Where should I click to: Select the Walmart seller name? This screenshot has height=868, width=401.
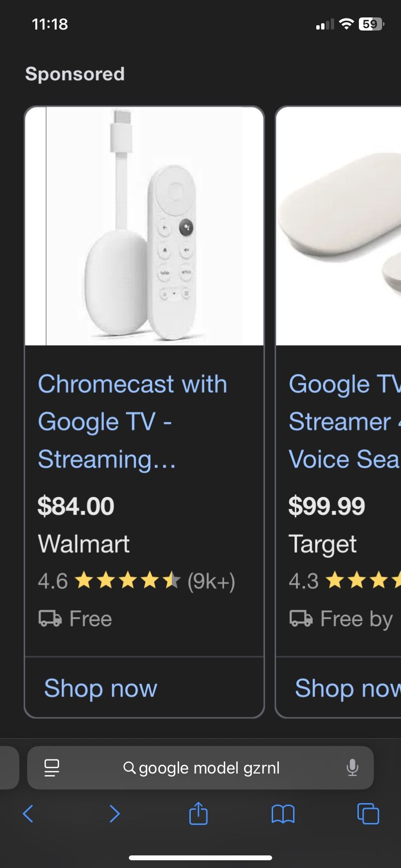(84, 543)
